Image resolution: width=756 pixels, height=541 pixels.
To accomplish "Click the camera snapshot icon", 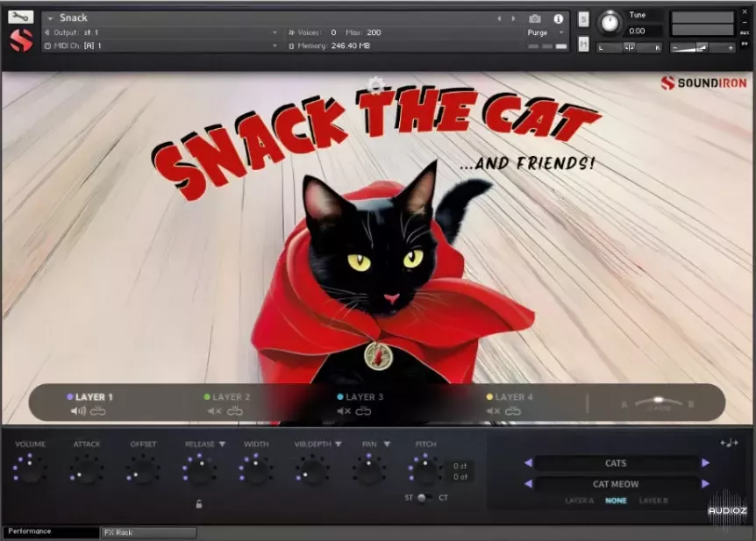I will pyautogui.click(x=536, y=17).
